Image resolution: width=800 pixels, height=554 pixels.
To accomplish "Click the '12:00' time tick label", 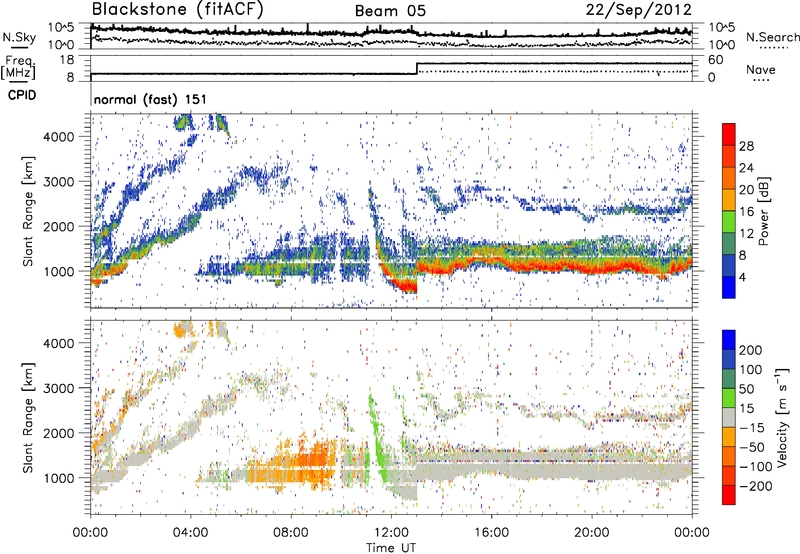I will coord(391,533).
